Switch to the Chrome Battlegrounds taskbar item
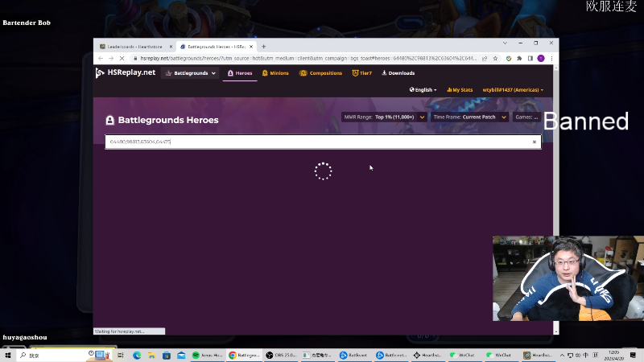644x362 pixels. coord(244,355)
